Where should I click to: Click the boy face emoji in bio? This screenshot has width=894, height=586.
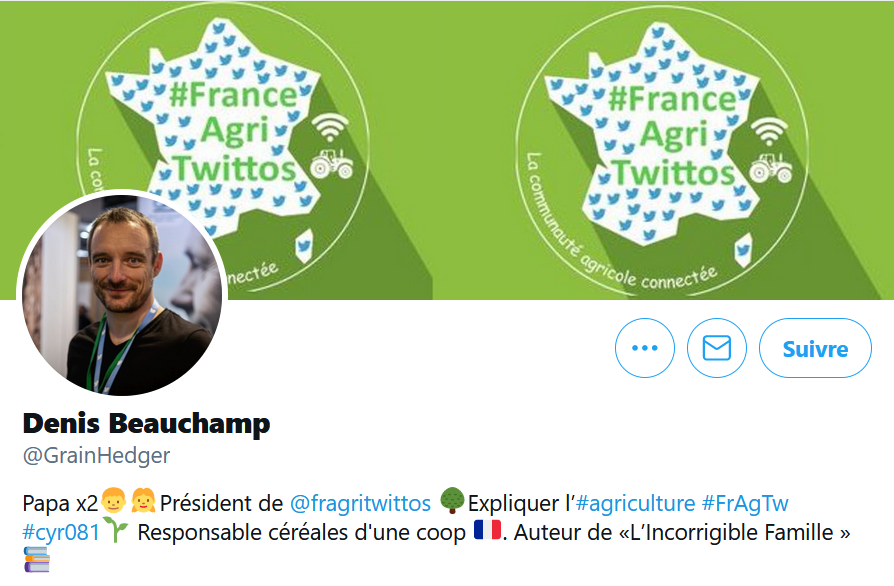[x=113, y=501]
